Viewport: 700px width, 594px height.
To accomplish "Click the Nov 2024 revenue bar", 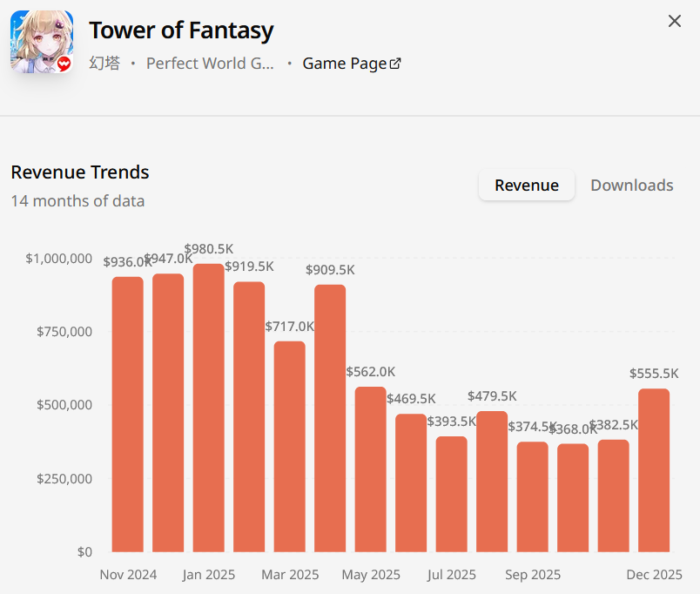I will (x=128, y=415).
